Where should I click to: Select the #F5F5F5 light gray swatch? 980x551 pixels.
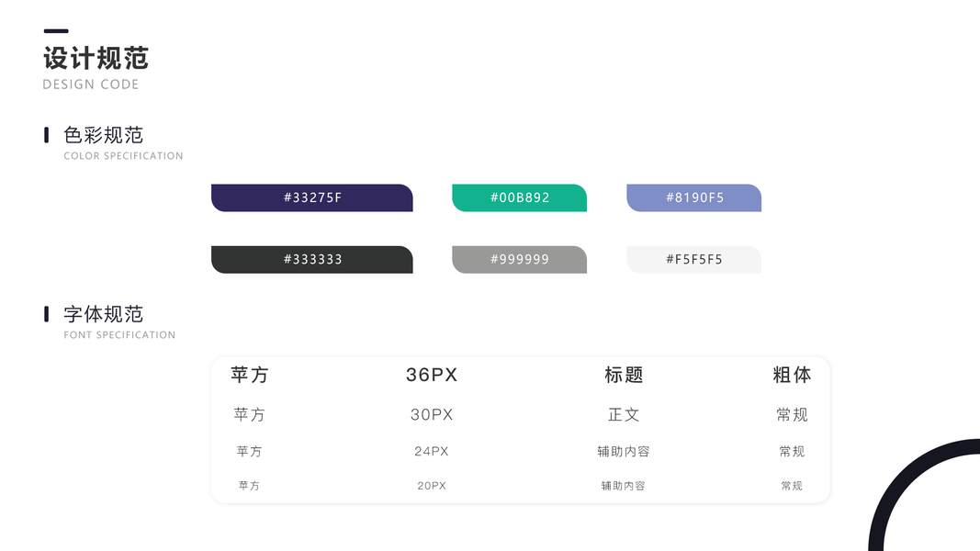693,259
